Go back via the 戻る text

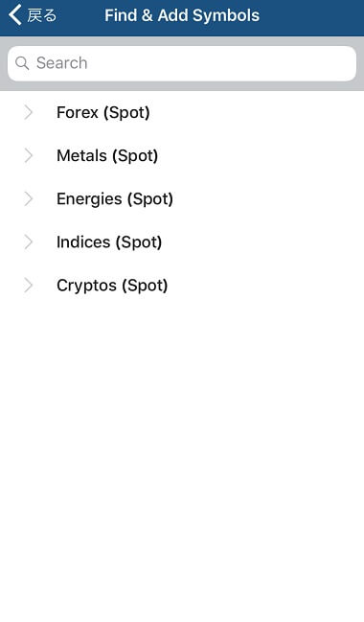[41, 16]
